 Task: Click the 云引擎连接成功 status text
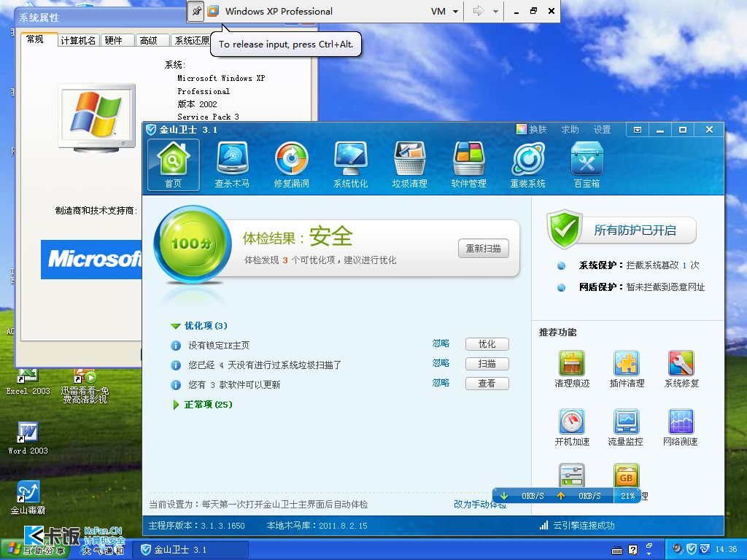584,526
